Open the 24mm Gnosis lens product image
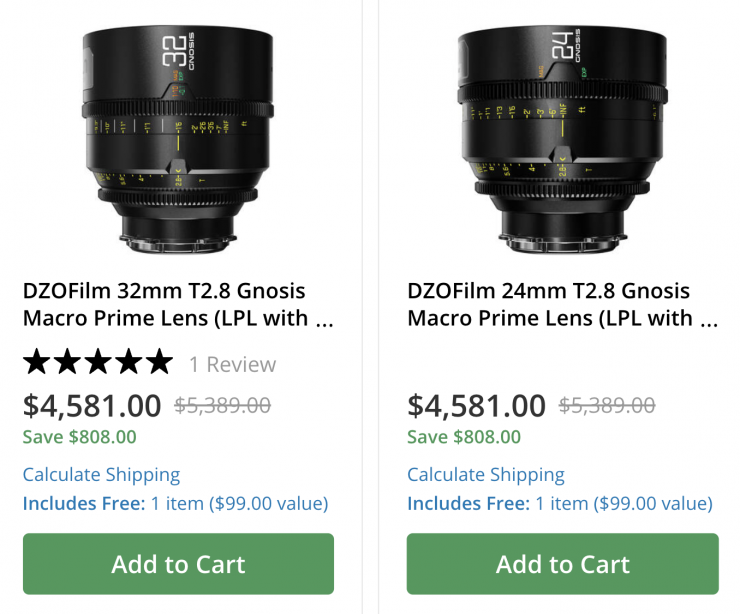Image resolution: width=740 pixels, height=614 pixels. pyautogui.click(x=562, y=138)
